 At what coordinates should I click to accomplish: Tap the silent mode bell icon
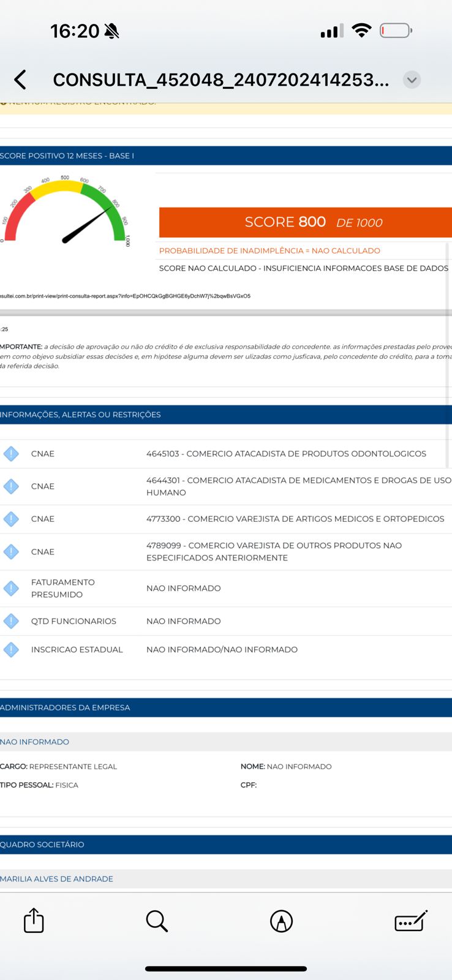click(111, 31)
